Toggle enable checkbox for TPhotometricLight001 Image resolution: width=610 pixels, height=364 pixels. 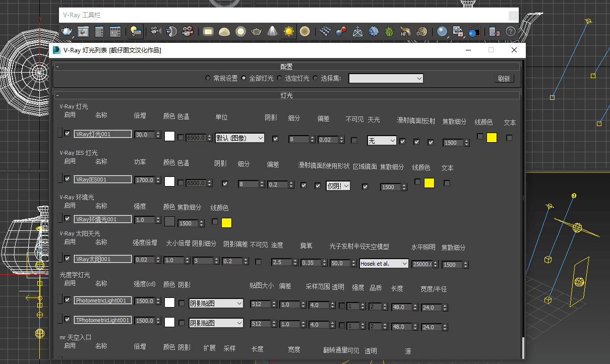pyautogui.click(x=68, y=319)
